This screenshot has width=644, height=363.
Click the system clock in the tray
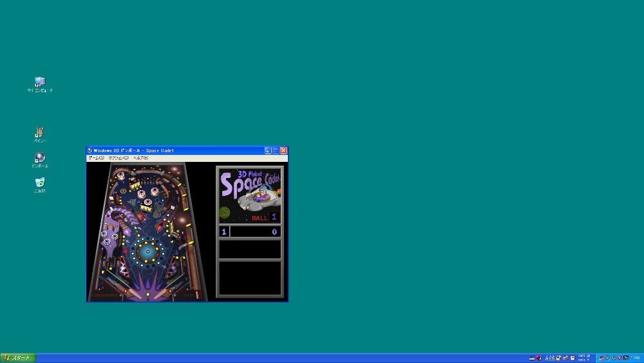coord(635,358)
